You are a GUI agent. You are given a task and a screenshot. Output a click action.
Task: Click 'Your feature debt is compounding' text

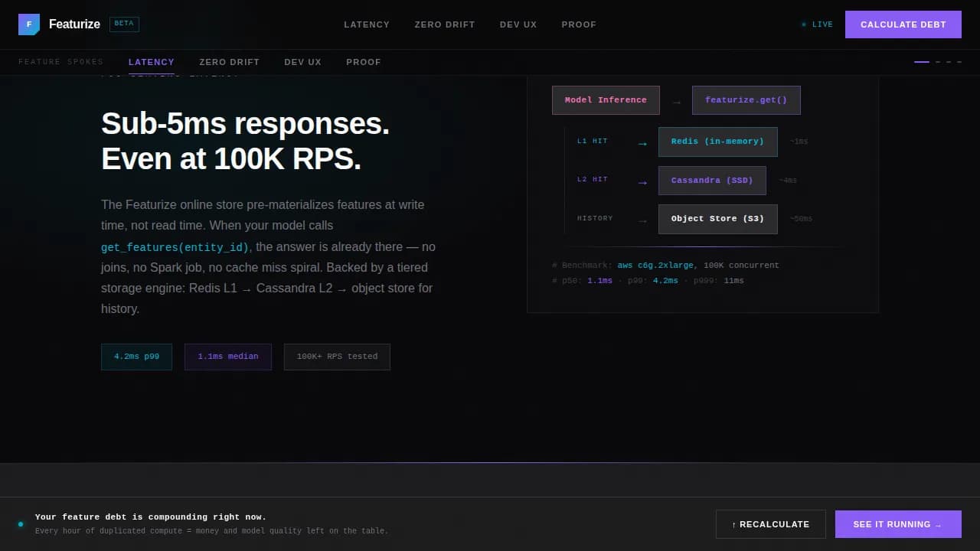coord(151,517)
